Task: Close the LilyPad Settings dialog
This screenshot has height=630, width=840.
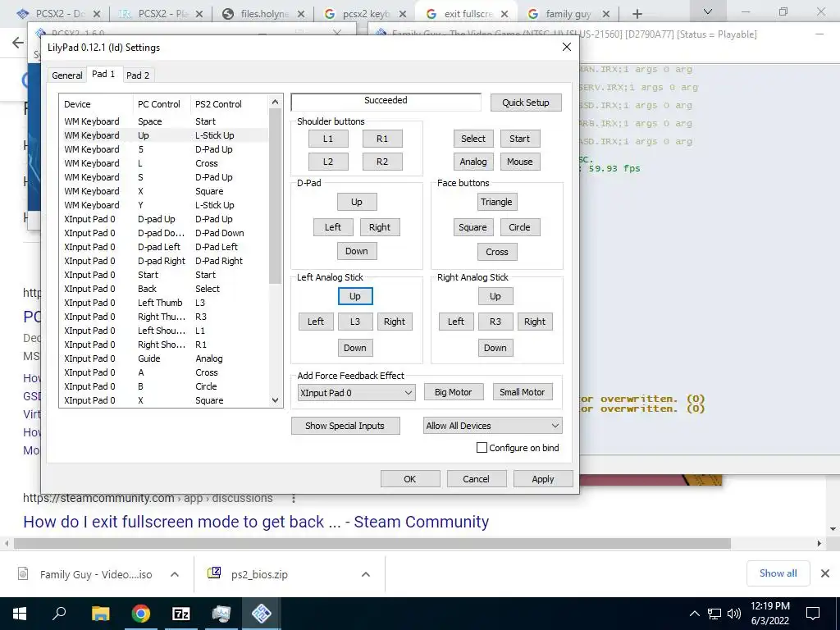Action: (x=567, y=47)
